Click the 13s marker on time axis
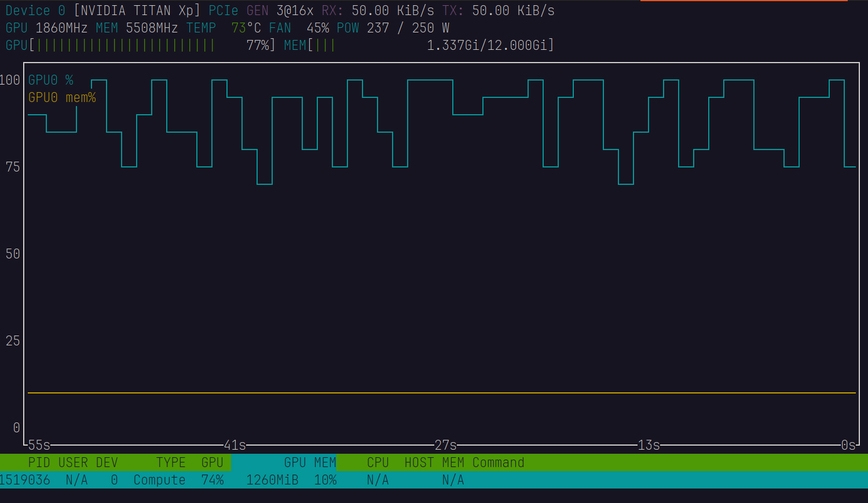Screen dimensions: 868x503 coord(649,445)
